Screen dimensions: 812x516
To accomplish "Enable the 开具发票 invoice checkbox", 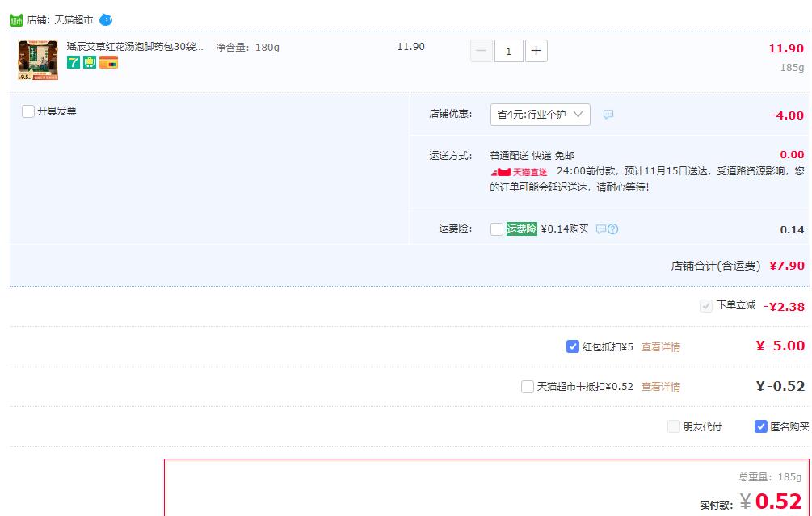I will click(28, 111).
